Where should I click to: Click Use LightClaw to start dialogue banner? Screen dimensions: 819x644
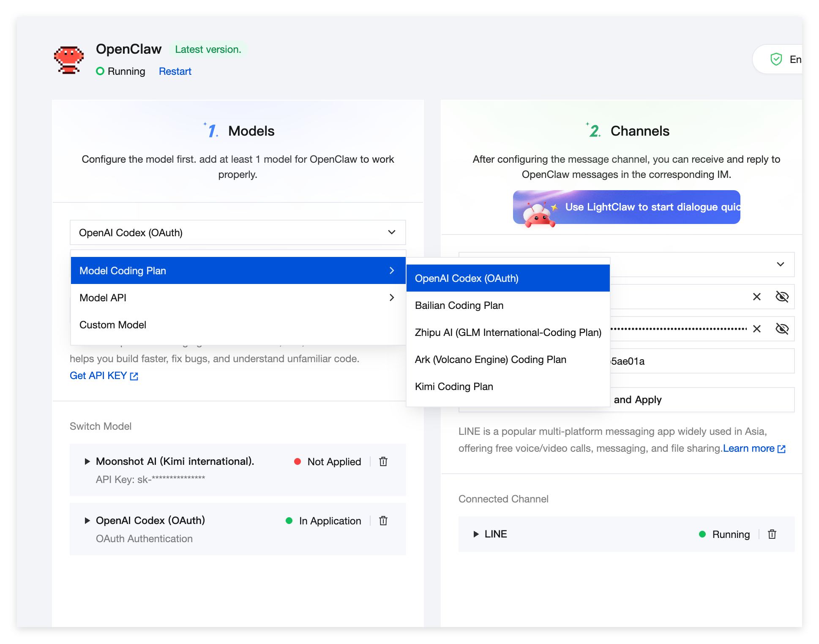click(626, 207)
